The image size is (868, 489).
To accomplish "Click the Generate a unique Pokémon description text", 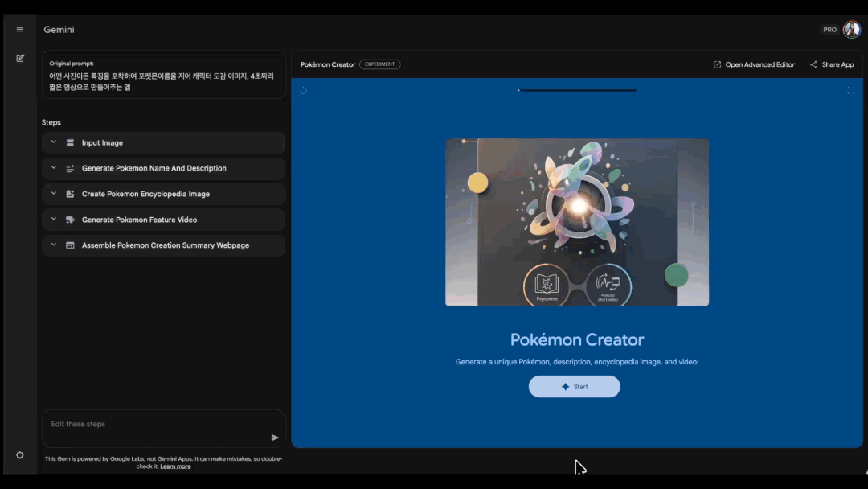I will pyautogui.click(x=577, y=362).
